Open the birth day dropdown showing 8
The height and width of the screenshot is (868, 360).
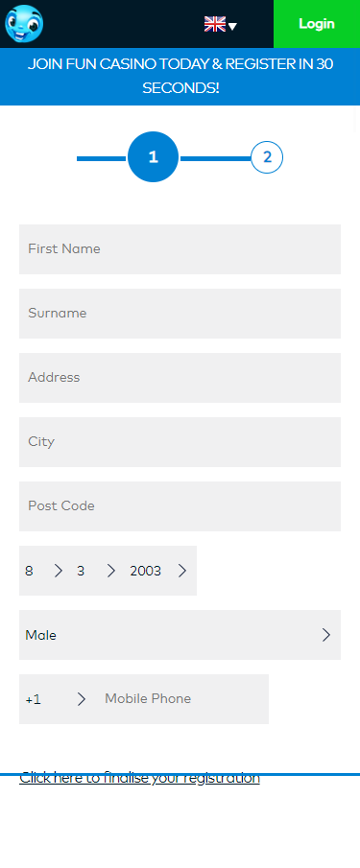(x=44, y=571)
